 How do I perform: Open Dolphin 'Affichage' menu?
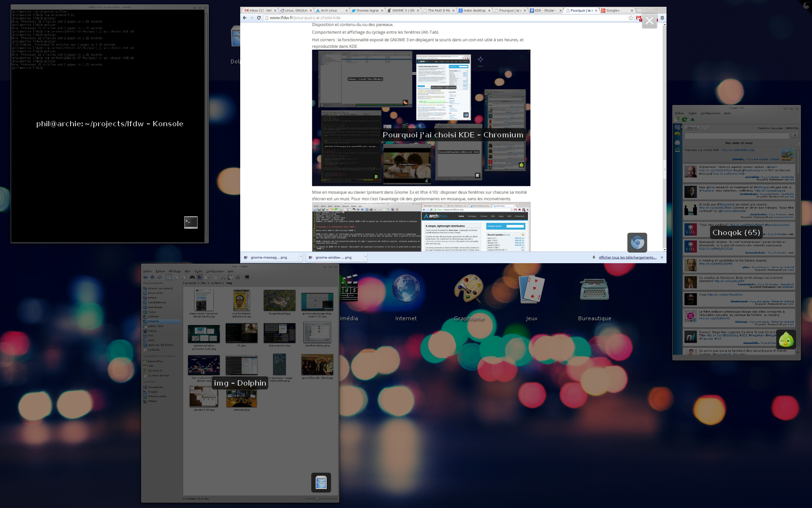point(174,271)
